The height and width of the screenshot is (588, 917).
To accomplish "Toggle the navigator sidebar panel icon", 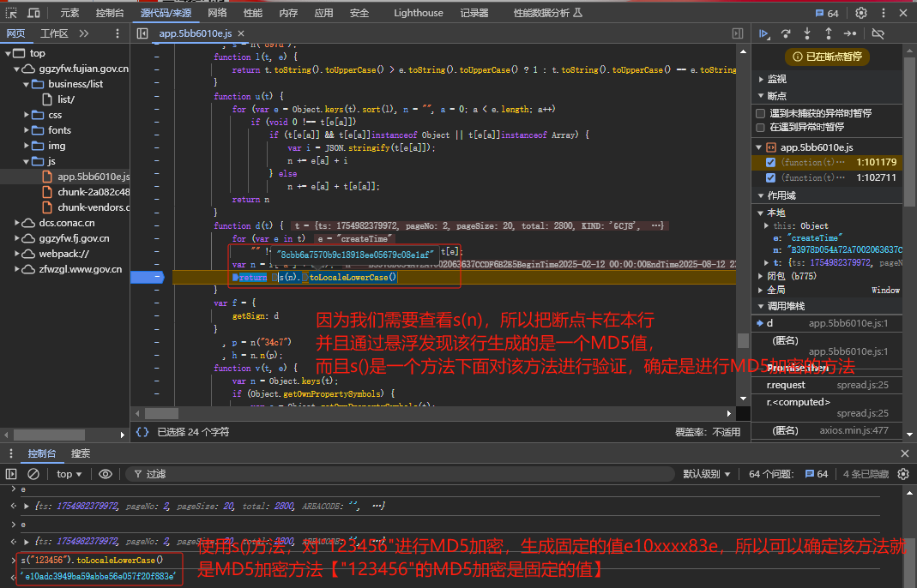I will (142, 33).
